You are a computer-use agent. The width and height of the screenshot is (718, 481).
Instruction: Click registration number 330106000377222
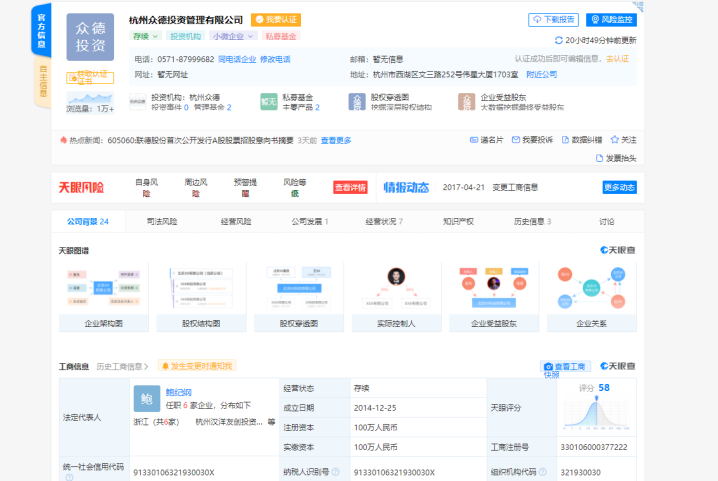click(594, 447)
